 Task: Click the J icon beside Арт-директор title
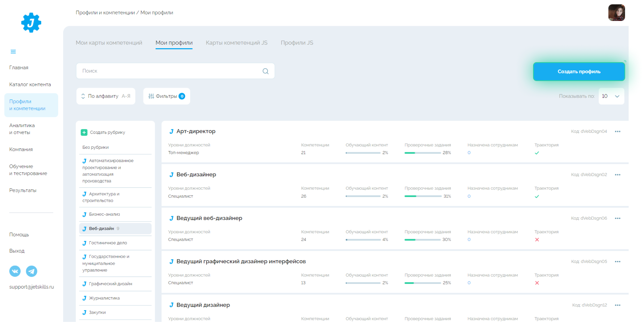[171, 132]
